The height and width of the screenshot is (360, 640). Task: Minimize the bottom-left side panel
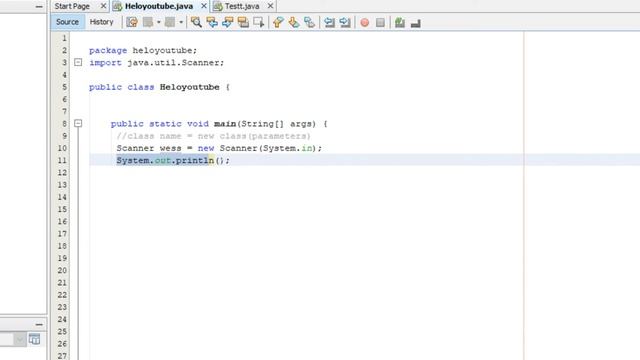pyautogui.click(x=39, y=324)
